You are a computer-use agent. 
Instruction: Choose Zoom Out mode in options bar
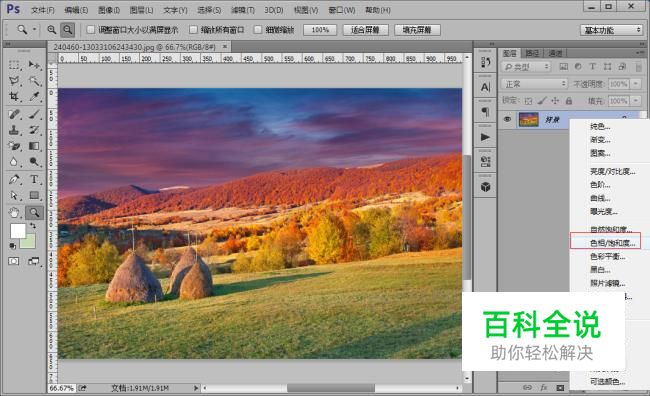pyautogui.click(x=67, y=29)
